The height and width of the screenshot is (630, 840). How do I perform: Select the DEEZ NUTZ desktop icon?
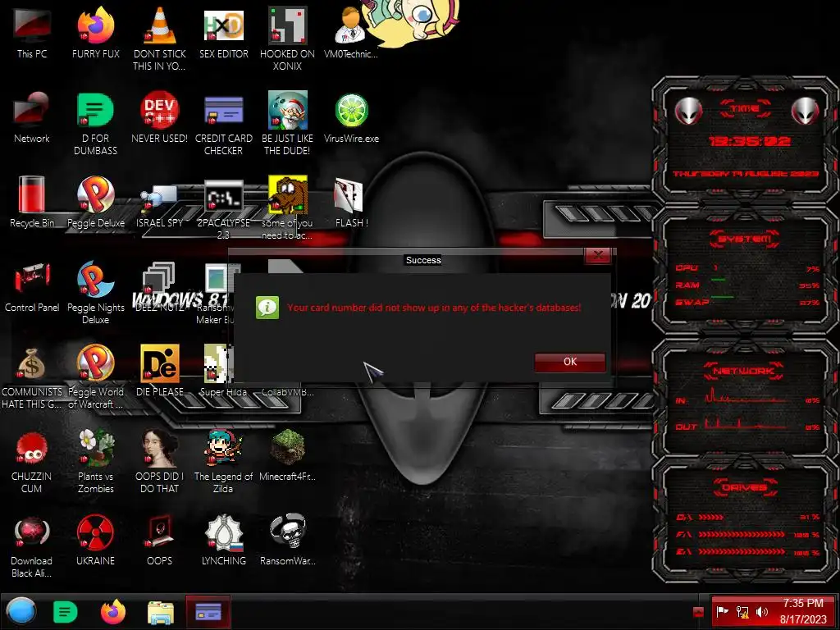coord(160,286)
